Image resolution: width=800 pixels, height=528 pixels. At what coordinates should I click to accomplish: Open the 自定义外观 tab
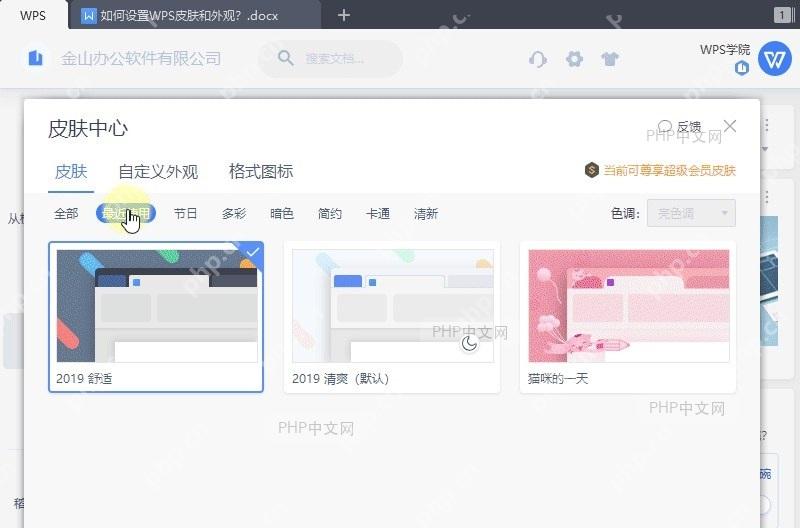coord(158,171)
